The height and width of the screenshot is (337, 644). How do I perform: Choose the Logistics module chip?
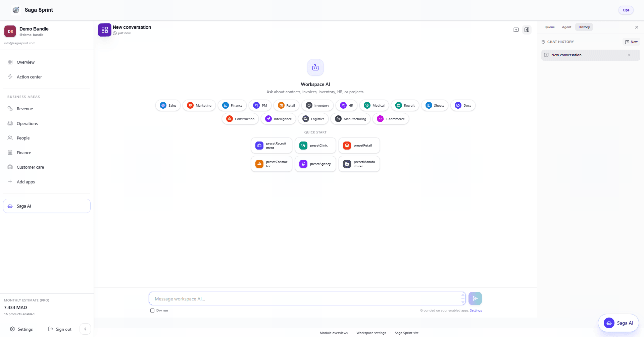tap(313, 119)
